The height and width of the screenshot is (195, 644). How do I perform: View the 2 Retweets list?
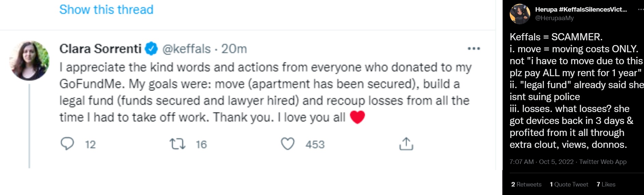526,184
